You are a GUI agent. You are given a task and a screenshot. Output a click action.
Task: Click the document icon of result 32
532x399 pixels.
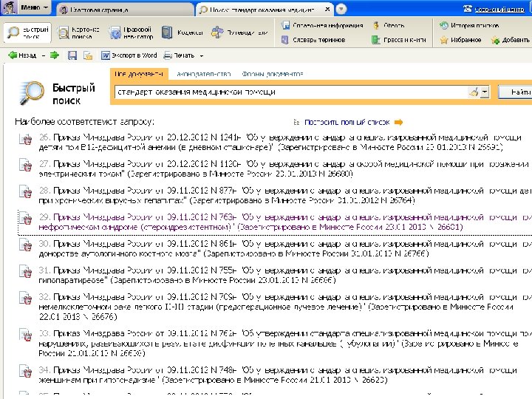click(25, 299)
